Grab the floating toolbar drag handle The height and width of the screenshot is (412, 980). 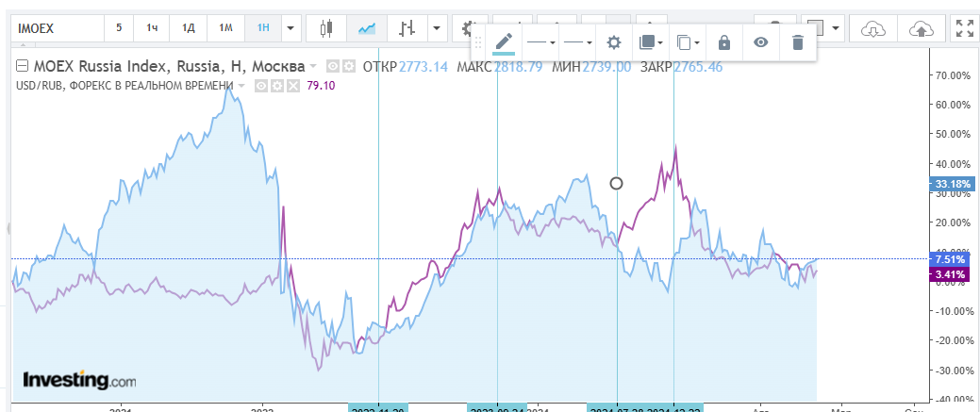(x=479, y=42)
